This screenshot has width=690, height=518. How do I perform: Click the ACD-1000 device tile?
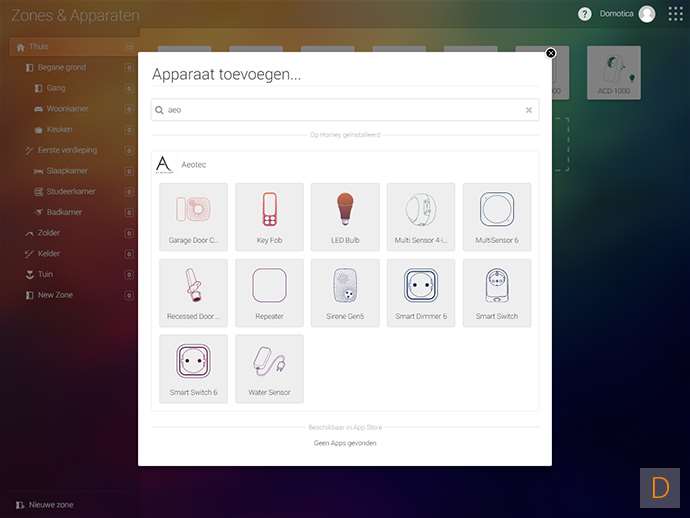pyautogui.click(x=614, y=73)
